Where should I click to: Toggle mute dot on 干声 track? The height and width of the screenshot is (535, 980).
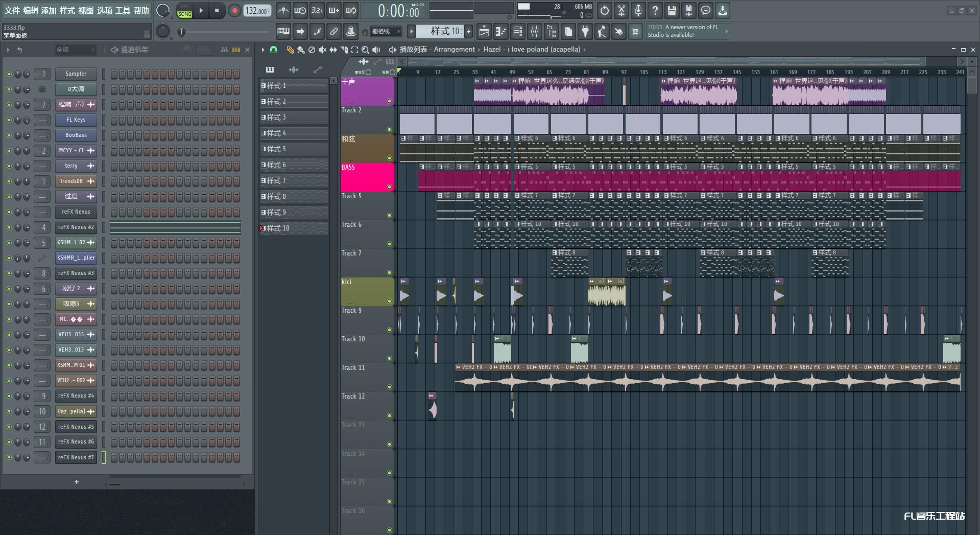tap(389, 101)
